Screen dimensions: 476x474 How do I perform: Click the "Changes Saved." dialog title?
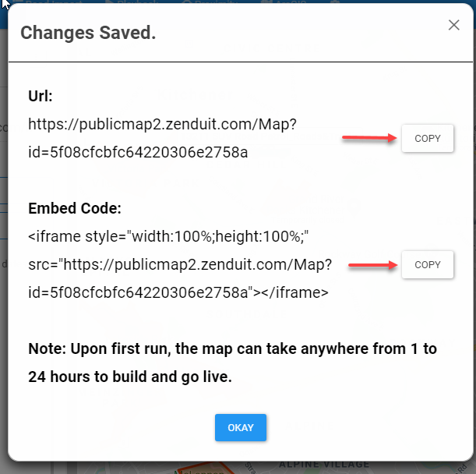(x=88, y=33)
